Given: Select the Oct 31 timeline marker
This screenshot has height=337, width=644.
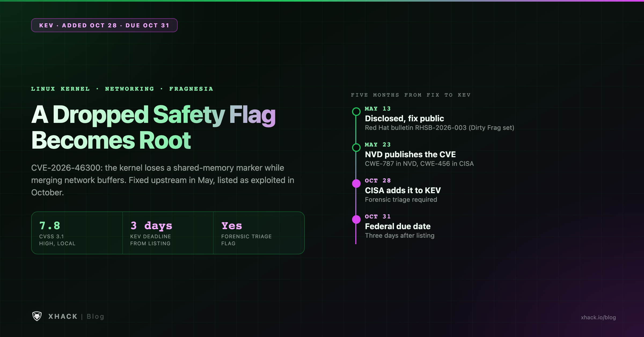Looking at the screenshot, I should [356, 219].
